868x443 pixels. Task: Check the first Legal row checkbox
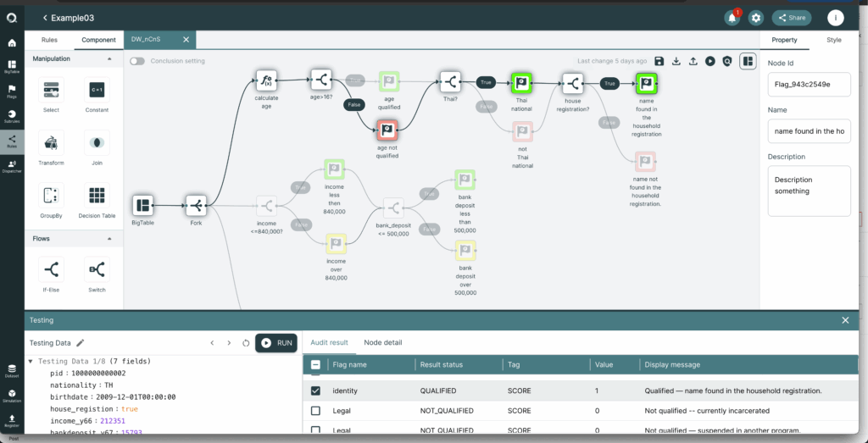(x=315, y=411)
